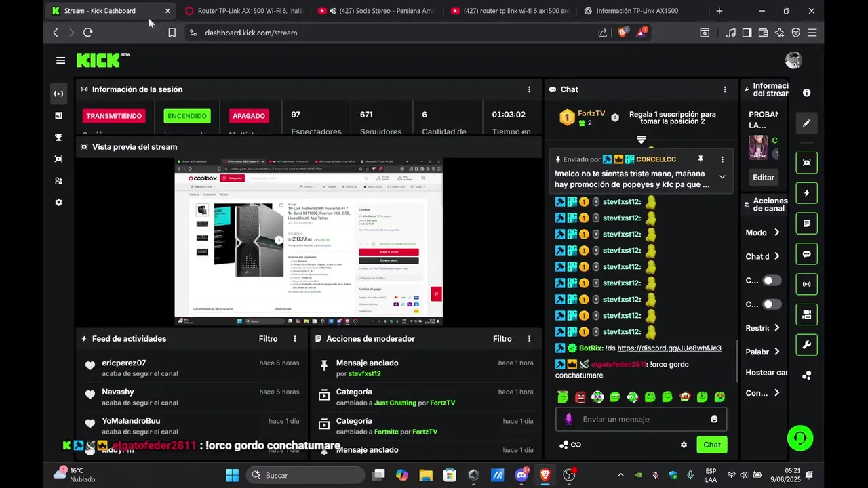868x488 pixels.
Task: Open the community users icon in sidebar
Action: pyautogui.click(x=58, y=180)
